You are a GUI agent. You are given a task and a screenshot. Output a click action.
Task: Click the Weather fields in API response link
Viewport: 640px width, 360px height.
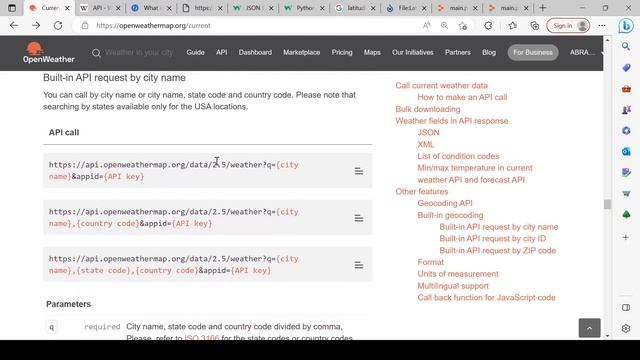click(451, 121)
